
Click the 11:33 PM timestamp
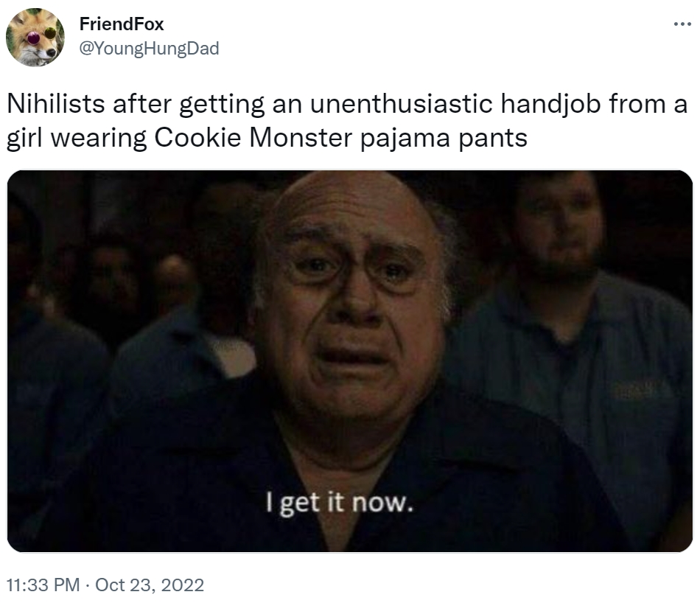(43, 585)
